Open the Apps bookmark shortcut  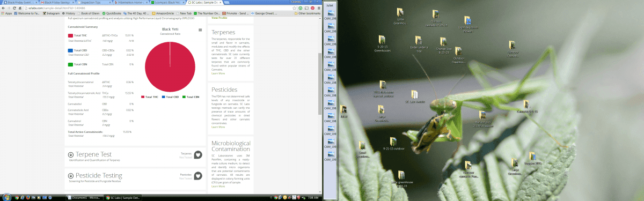[6, 13]
